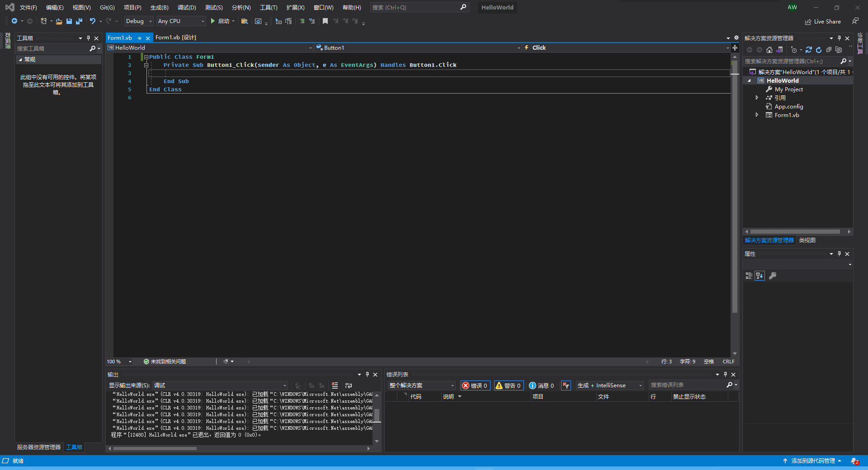Image resolution: width=868 pixels, height=470 pixels.
Task: Click the Home icon in Solution Explorer
Action: [769, 50]
